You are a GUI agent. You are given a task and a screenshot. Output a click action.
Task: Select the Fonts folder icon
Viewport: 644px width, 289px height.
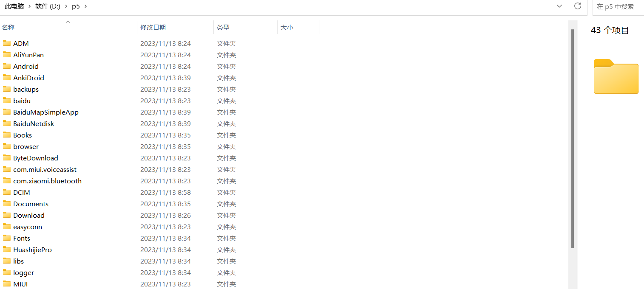(6, 238)
